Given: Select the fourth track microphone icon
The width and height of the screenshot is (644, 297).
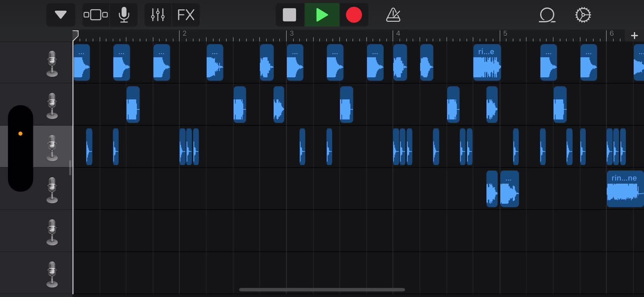Looking at the screenshot, I should click(x=52, y=190).
